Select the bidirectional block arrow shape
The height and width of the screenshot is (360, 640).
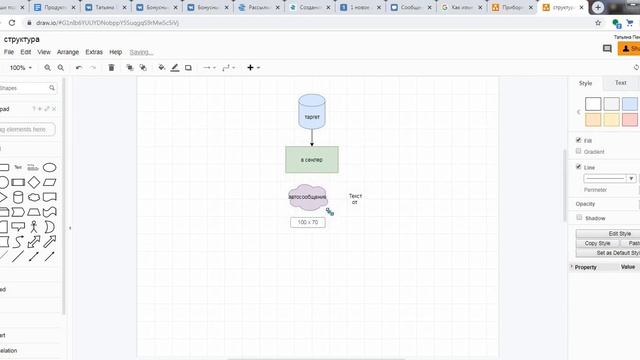coord(34,242)
